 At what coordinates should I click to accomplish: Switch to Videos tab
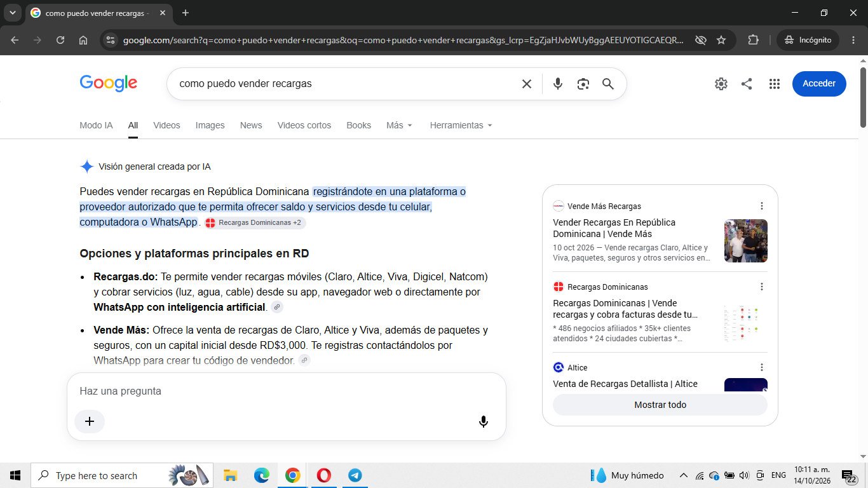(x=166, y=125)
